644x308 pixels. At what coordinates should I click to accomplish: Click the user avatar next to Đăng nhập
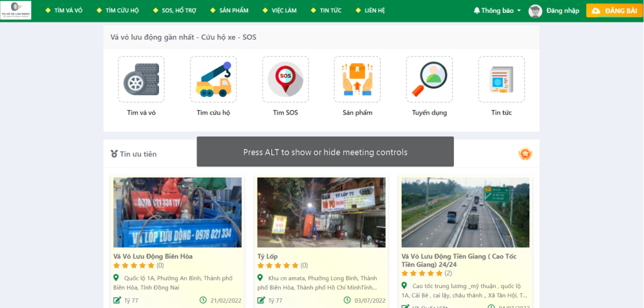(x=535, y=11)
